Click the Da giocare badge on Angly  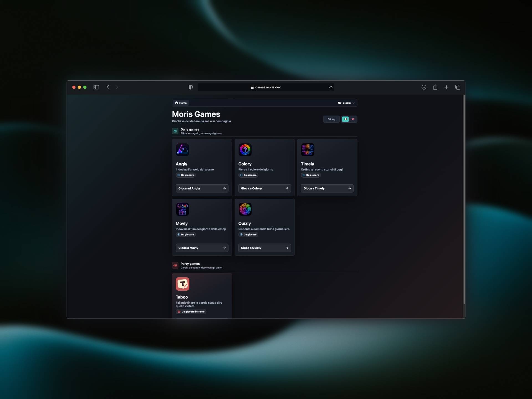(186, 175)
